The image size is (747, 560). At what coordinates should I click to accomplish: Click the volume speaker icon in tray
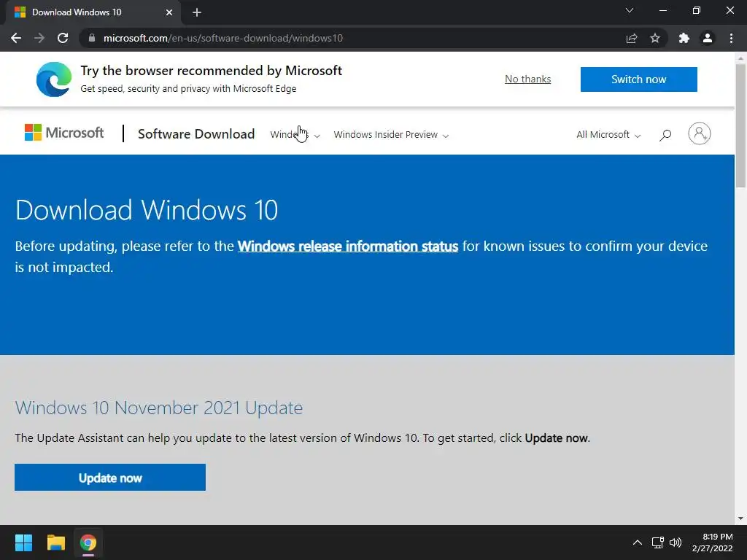tap(676, 542)
